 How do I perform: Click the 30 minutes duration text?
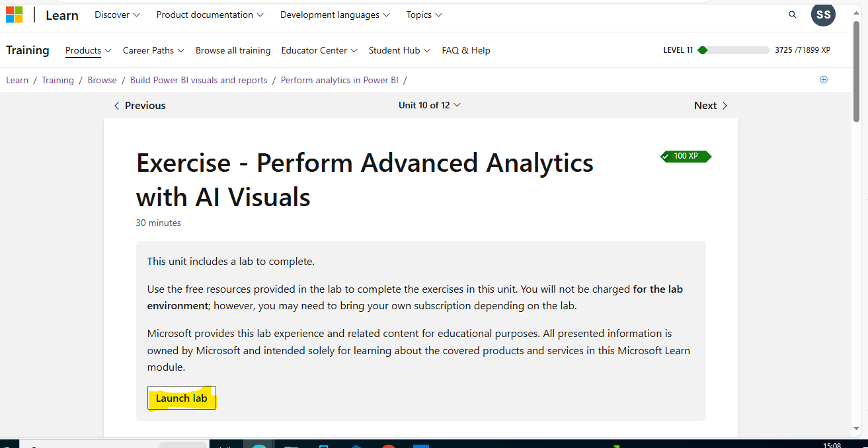tap(159, 223)
